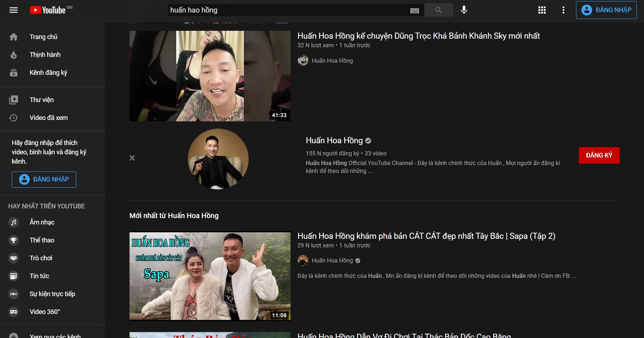The width and height of the screenshot is (644, 338).
Task: Play the 41:33 video thumbnail
Action: point(210,76)
